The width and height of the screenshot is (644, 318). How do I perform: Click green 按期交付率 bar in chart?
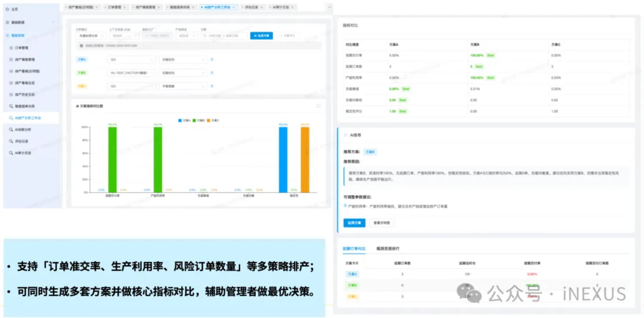coord(112,160)
